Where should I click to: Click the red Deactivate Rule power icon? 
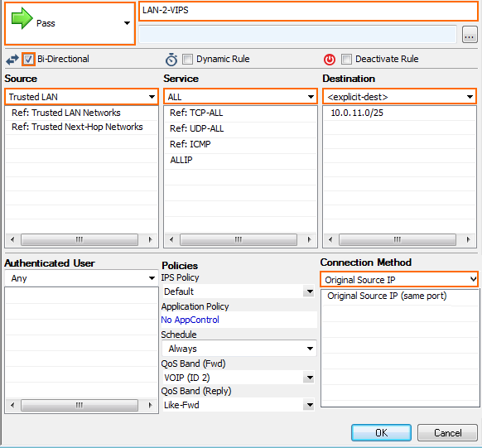[x=330, y=60]
